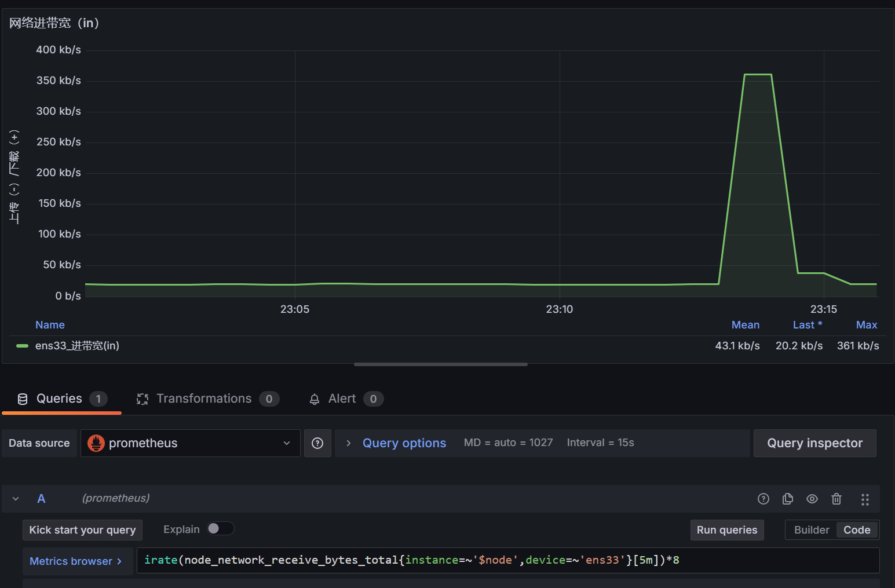Click the Interval = 15s text
Viewport: 895px width, 588px height.
[x=600, y=443]
